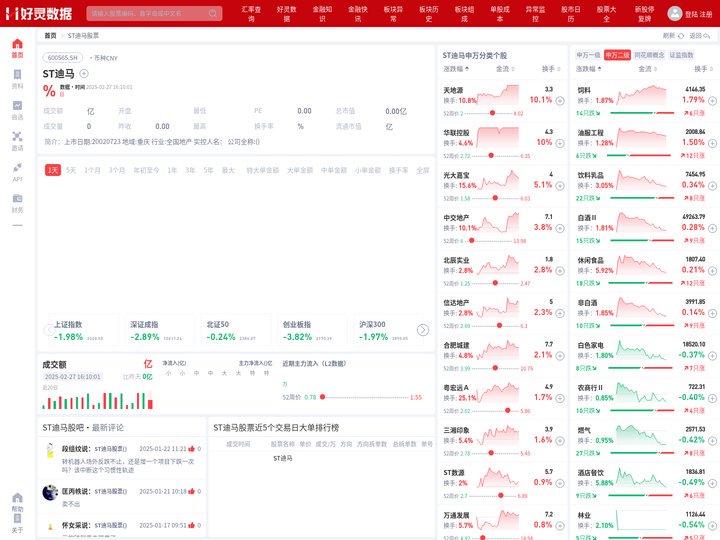Viewport: 720px width, 540px height.
Task: Select the 1个月 chart range
Action: (x=92, y=170)
